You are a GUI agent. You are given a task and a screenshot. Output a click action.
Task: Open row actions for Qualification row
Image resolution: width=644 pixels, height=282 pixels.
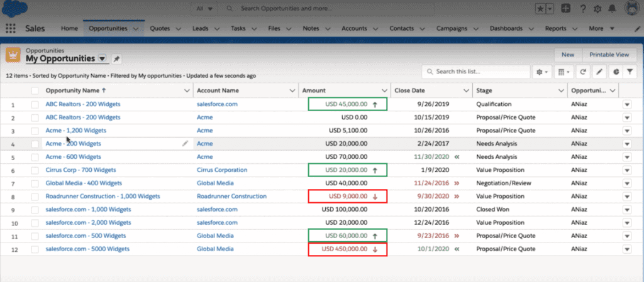pos(627,104)
